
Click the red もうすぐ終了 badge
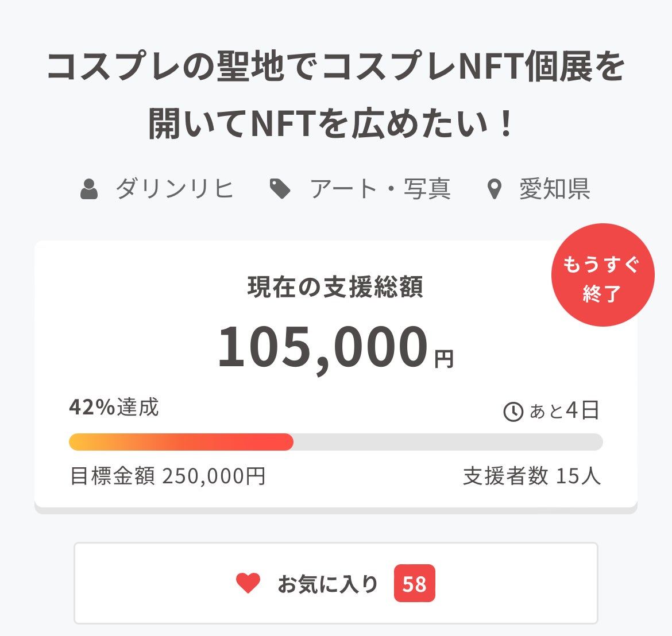pos(603,275)
